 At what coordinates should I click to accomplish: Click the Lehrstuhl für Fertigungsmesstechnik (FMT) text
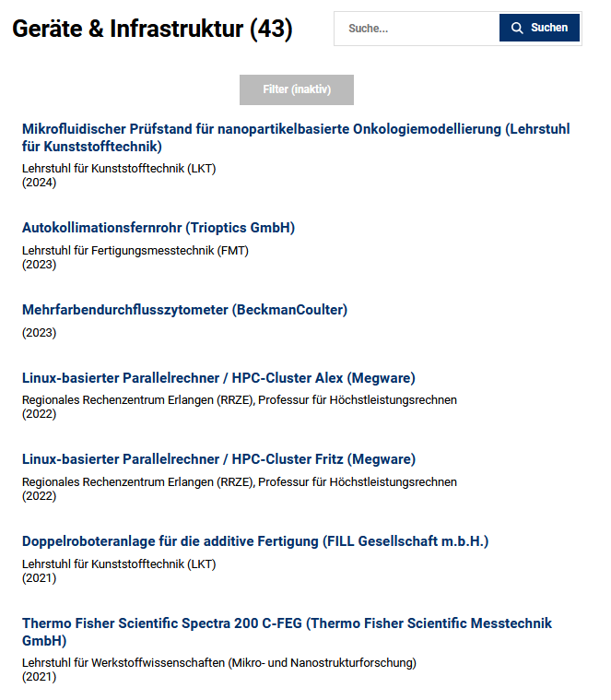(x=135, y=250)
